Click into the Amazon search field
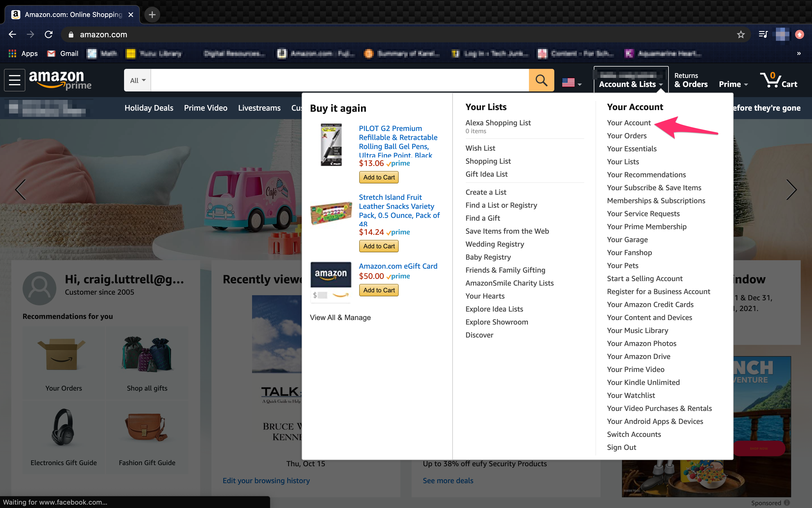 [x=339, y=80]
